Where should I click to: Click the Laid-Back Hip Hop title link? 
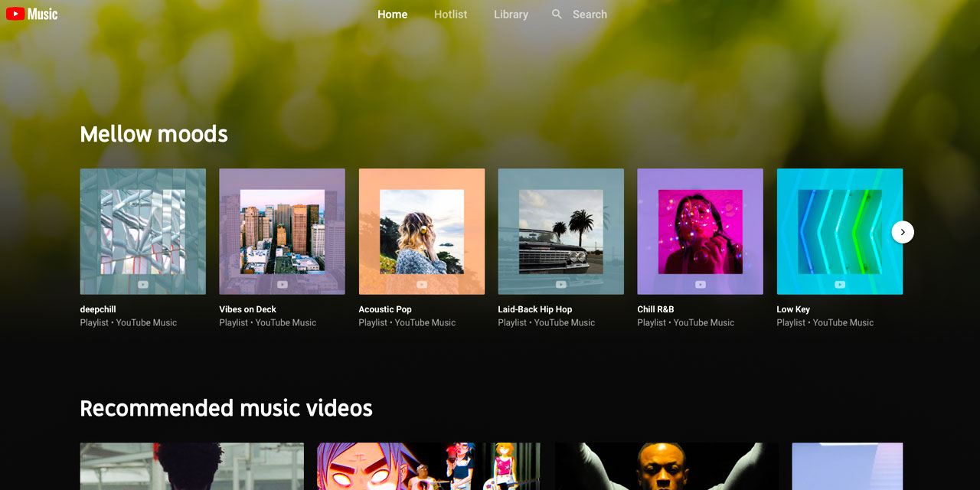click(534, 309)
